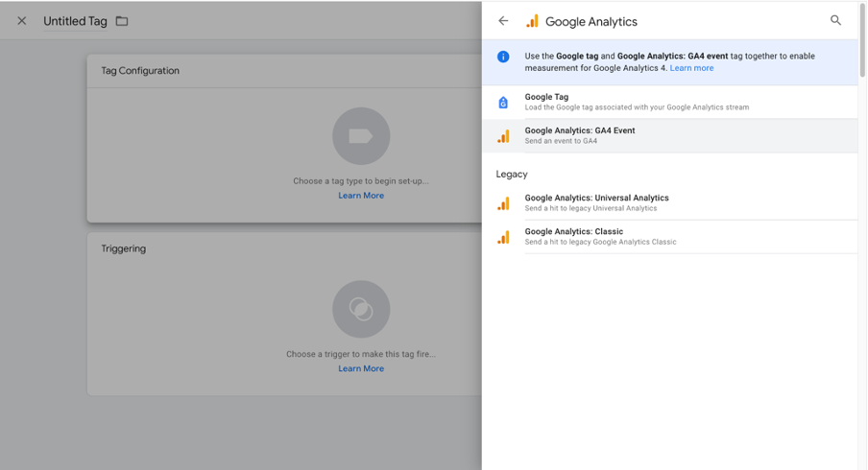Click the trigger circle icon in Triggering

(361, 309)
